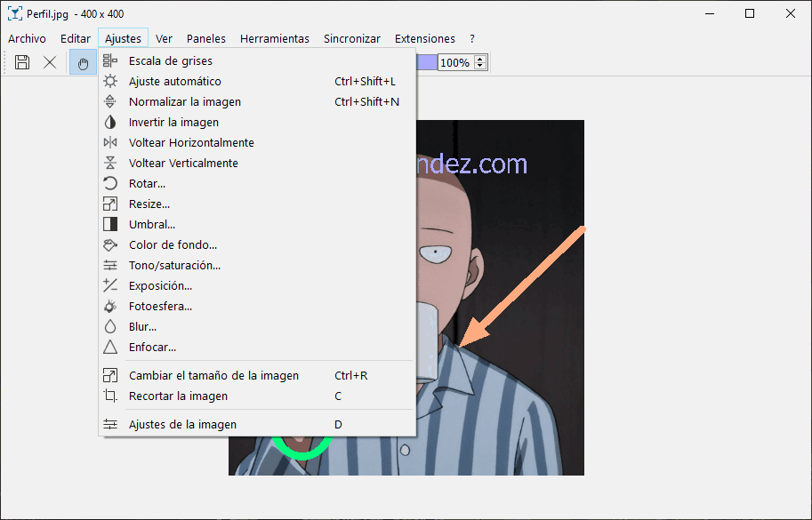Open the Paneles menu
Image resolution: width=812 pixels, height=520 pixels.
coord(206,39)
